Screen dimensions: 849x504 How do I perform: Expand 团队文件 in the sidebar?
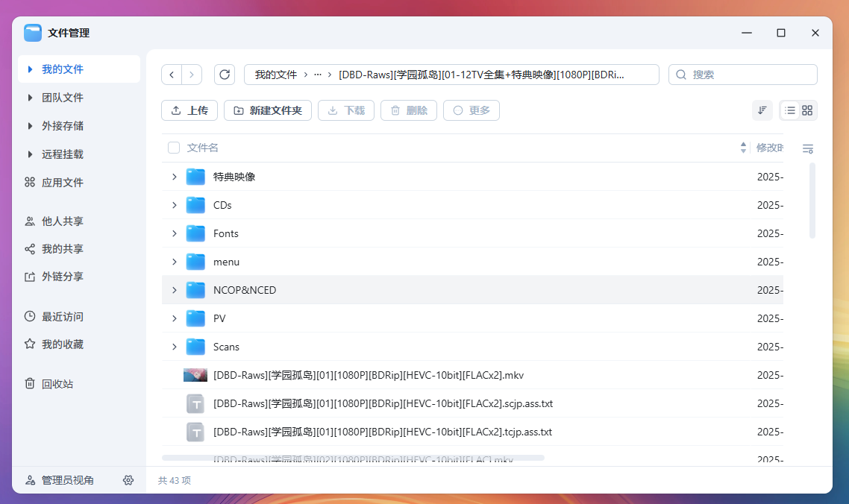31,98
